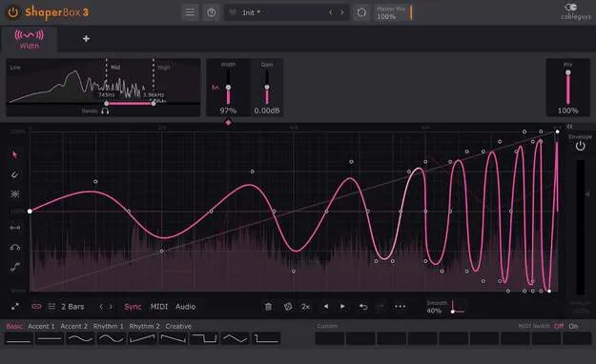Select Audio trigger mode
Screen dimensions: 596x364
point(186,307)
